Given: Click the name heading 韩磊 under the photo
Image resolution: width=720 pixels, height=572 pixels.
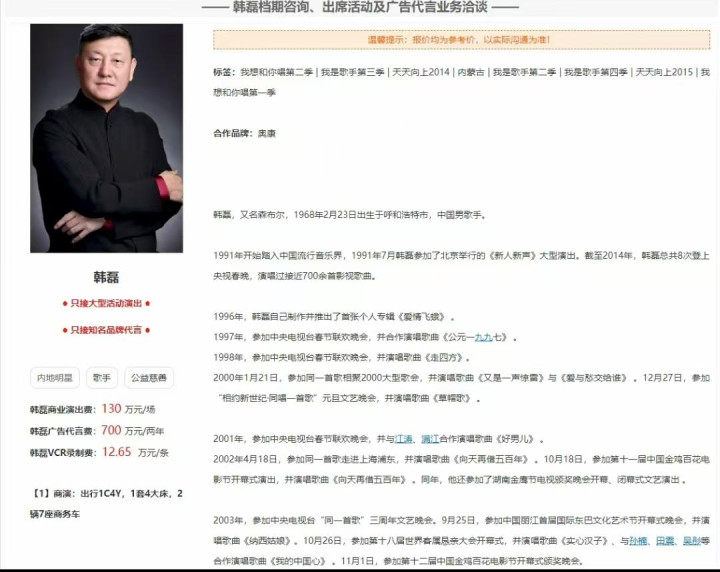Looking at the screenshot, I should (x=106, y=277).
